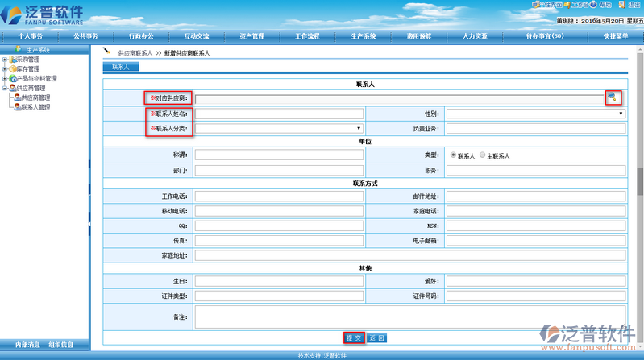Click the 返回 back button
This screenshot has width=644, height=360.
click(x=377, y=338)
